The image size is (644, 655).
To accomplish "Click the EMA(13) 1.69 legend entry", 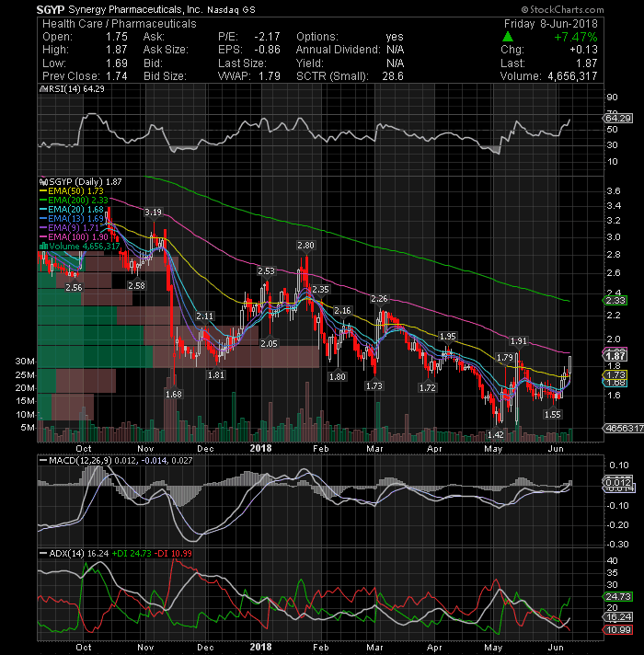I will [x=72, y=218].
